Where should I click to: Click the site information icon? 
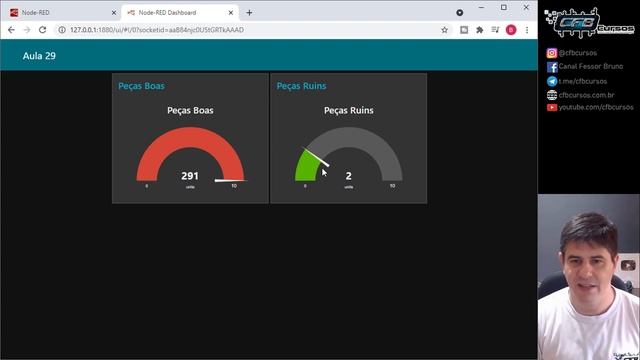[x=62, y=30]
